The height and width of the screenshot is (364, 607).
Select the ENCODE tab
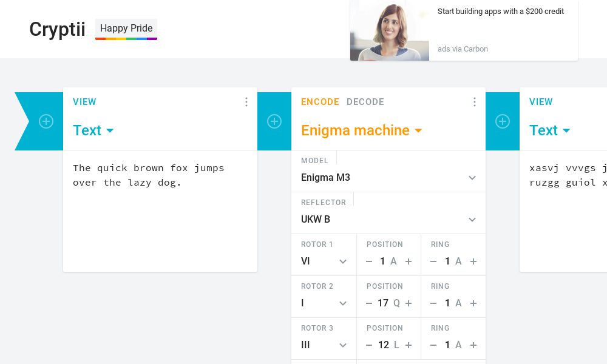point(320,102)
